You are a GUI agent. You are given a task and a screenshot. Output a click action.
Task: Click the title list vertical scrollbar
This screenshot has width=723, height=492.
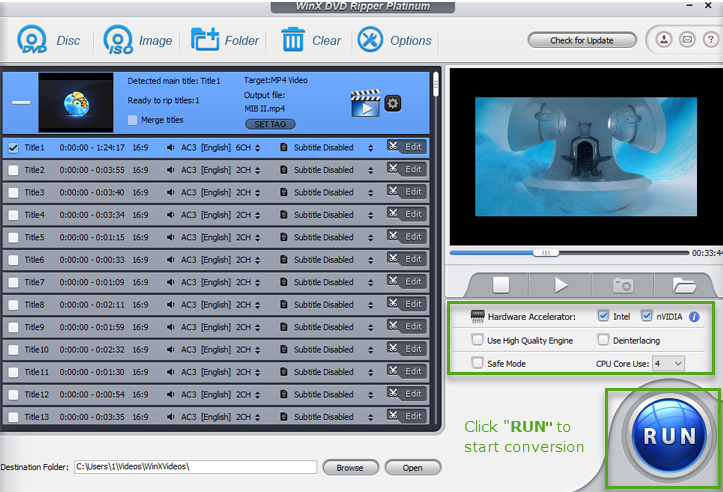[436, 86]
